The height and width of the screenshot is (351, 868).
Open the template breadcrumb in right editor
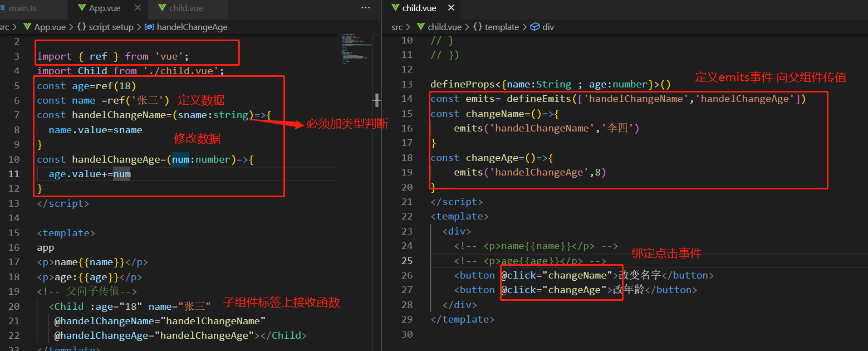coord(502,27)
